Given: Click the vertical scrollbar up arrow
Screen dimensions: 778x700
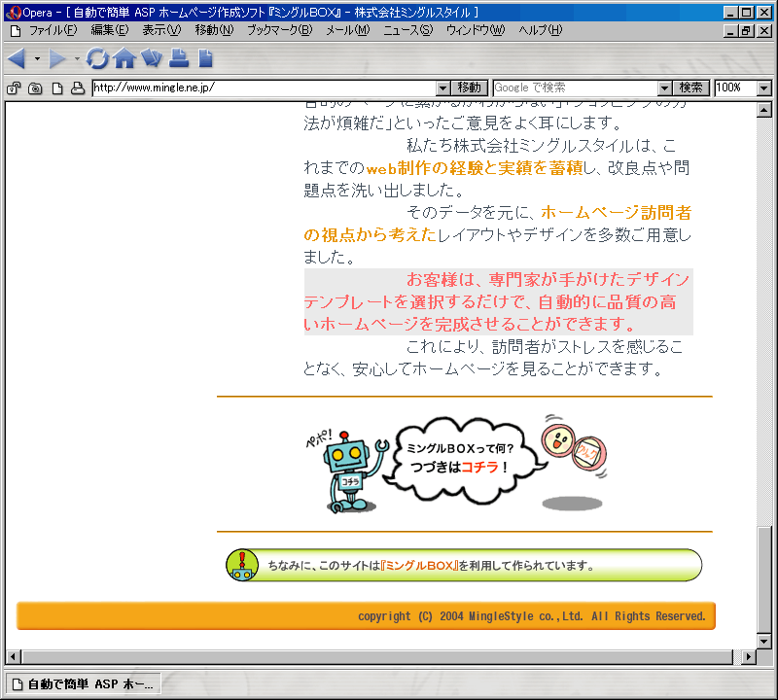Looking at the screenshot, I should click(x=764, y=110).
